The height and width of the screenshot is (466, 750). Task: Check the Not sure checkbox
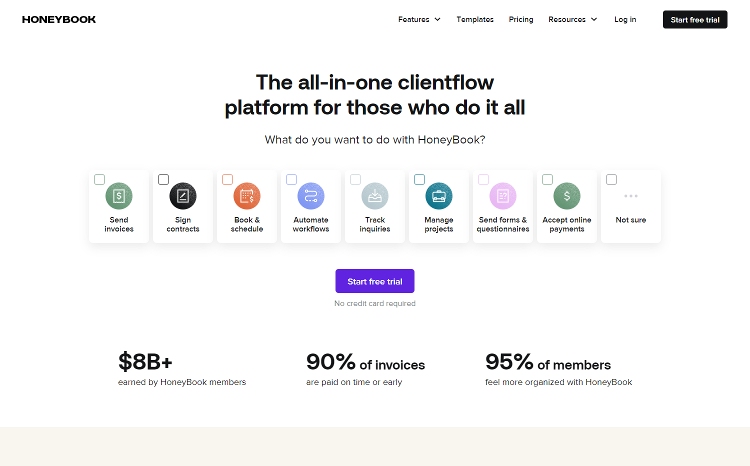pyautogui.click(x=612, y=180)
